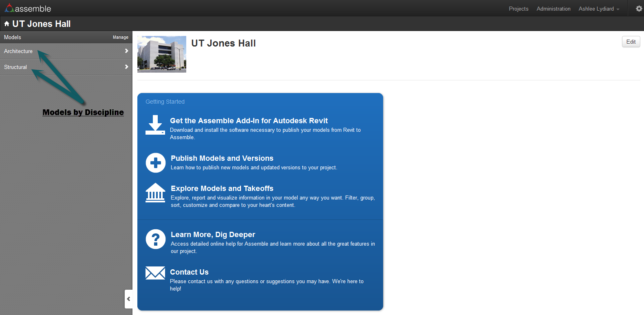The height and width of the screenshot is (315, 644).
Task: Open the Ashlee Lydiard user dropdown
Action: click(x=599, y=9)
